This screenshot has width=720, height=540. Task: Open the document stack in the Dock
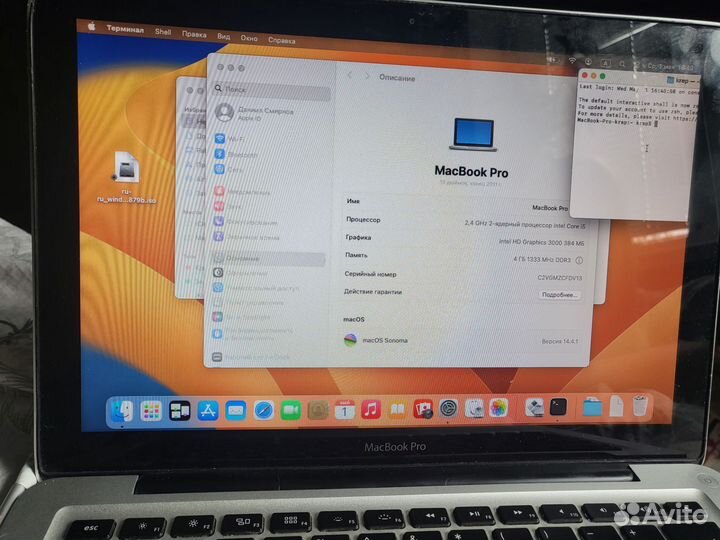(617, 406)
